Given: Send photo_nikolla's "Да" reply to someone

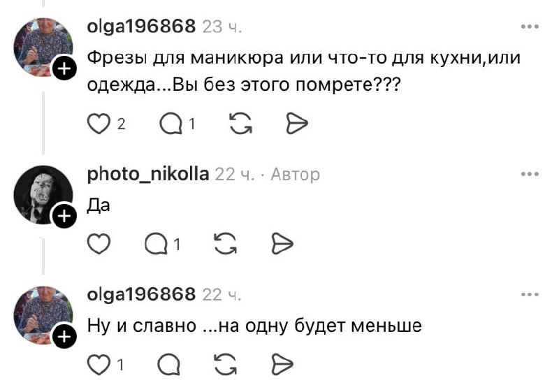Looking at the screenshot, I should 280,244.
